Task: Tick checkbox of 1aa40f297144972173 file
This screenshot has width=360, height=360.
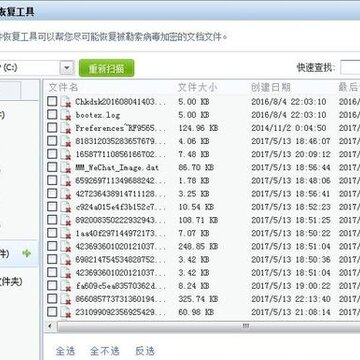Action: click(x=52, y=233)
